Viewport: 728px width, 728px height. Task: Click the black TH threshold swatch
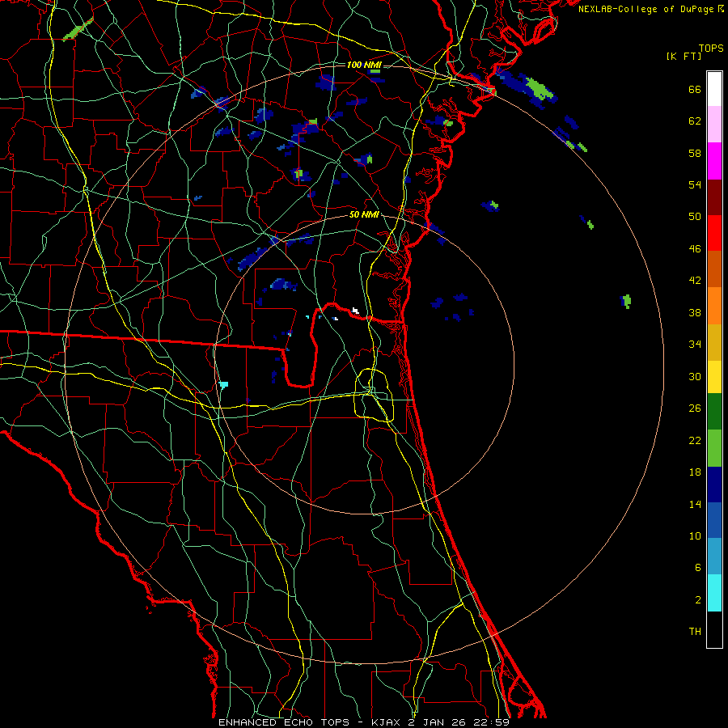(x=714, y=629)
